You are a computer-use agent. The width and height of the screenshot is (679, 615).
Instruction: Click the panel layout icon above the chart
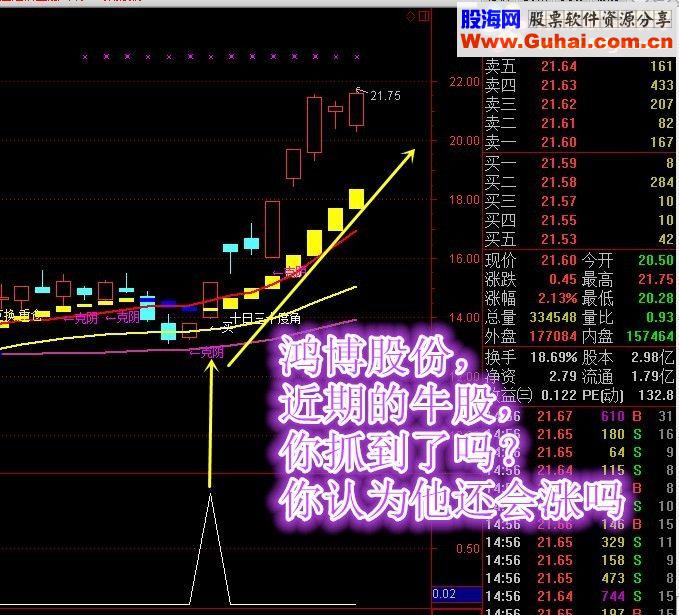click(x=424, y=17)
